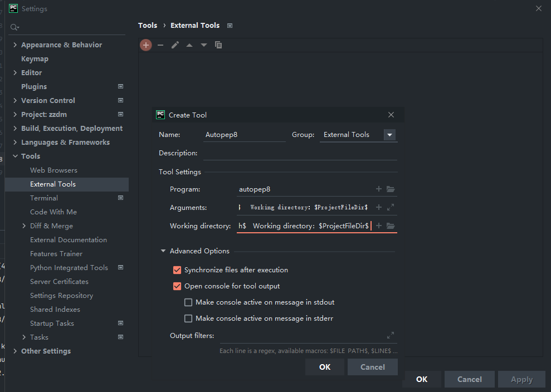Click project-level icon next to Project: zzdm
Viewport: 551px width, 392px height.
tap(120, 114)
